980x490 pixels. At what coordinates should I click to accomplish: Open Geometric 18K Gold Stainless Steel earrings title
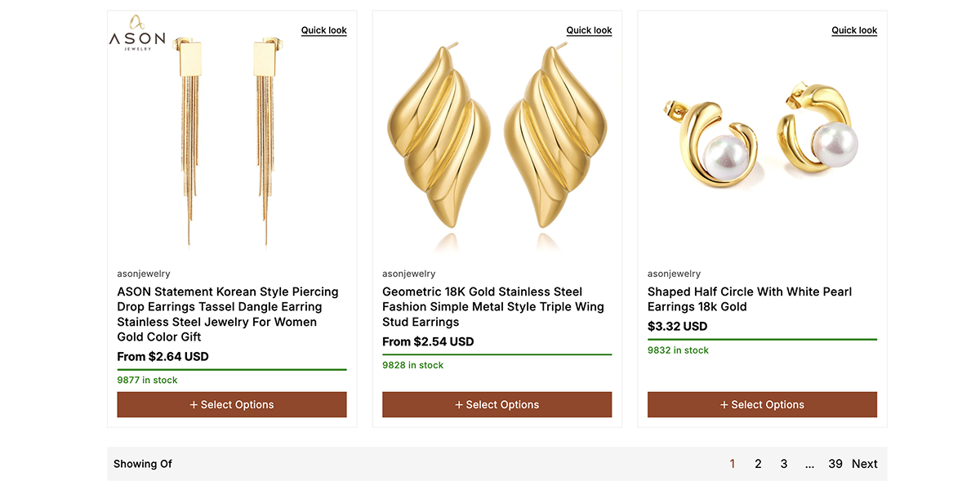pos(493,306)
